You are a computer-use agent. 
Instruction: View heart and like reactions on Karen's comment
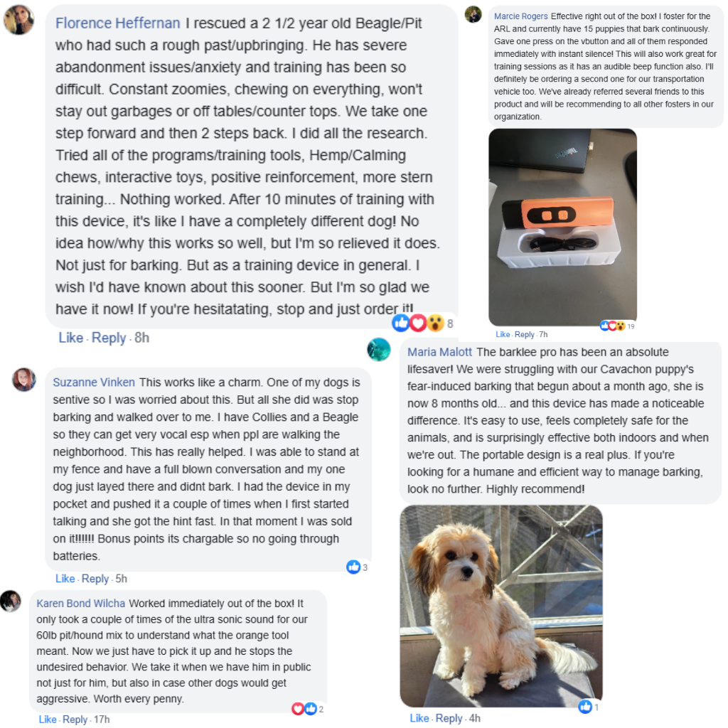pyautogui.click(x=307, y=709)
